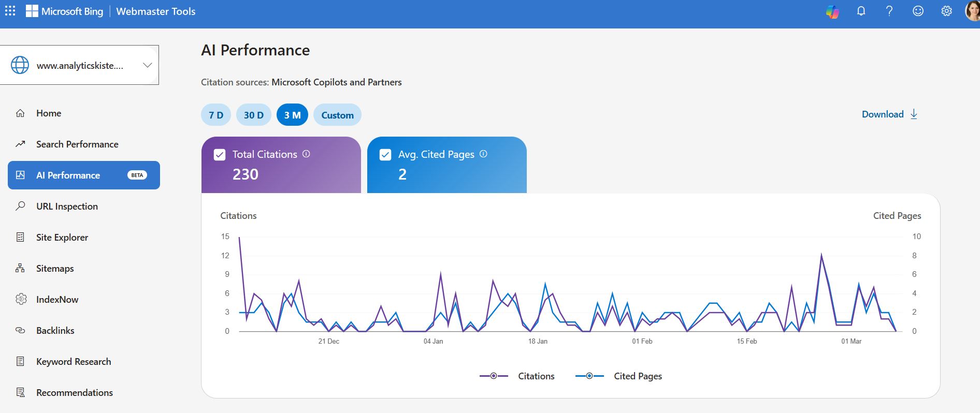980x413 pixels.
Task: Click the Cited Pages axis title
Action: coord(897,216)
